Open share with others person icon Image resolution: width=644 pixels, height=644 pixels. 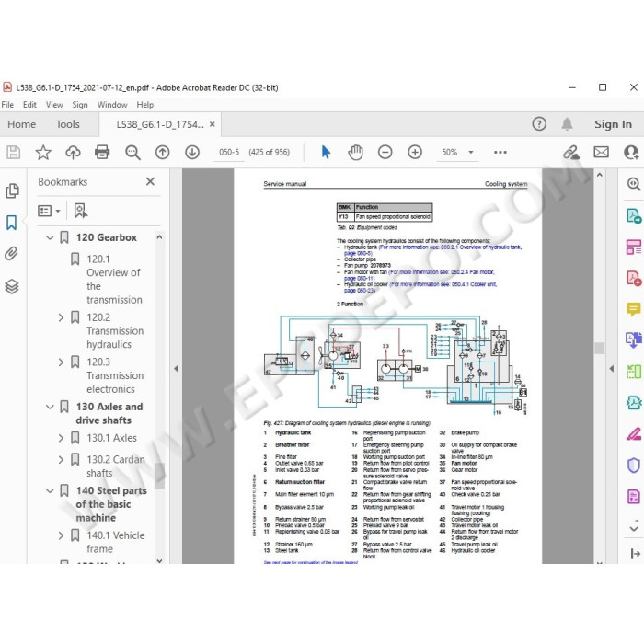631,153
